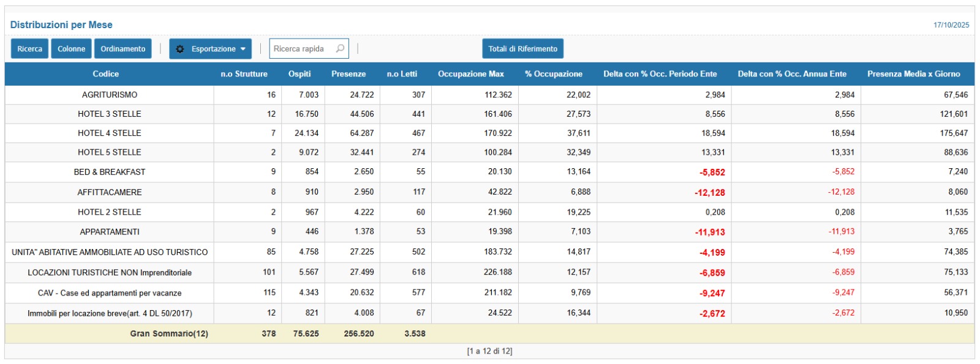Click the Totali di Riferimento button
Image resolution: width=980 pixels, height=364 pixels.
click(x=522, y=49)
